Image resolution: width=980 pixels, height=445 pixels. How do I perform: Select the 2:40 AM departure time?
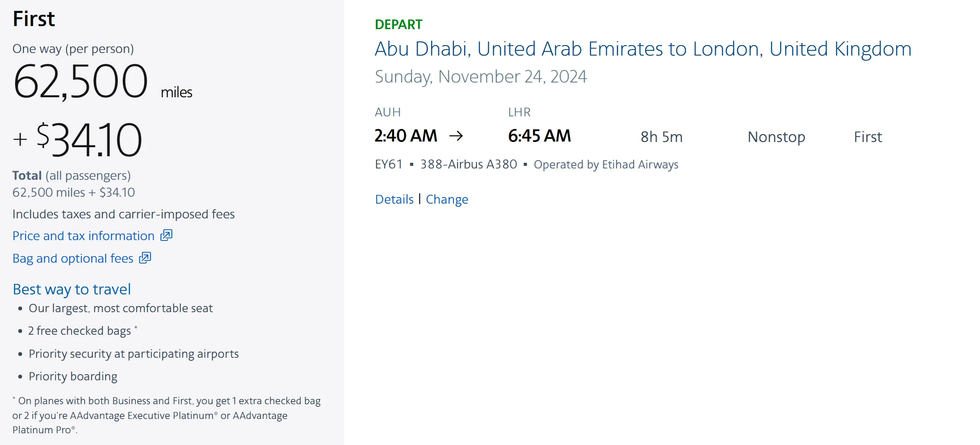pyautogui.click(x=406, y=136)
